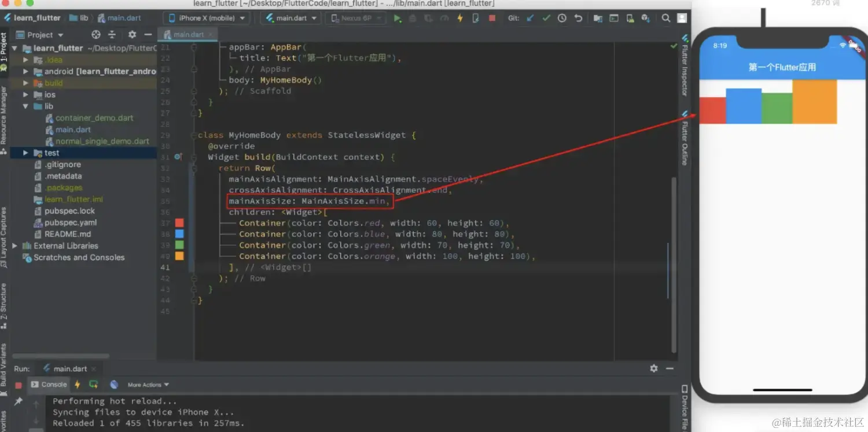868x432 pixels.
Task: Click the locate target icon in Project panel
Action: pyautogui.click(x=96, y=35)
